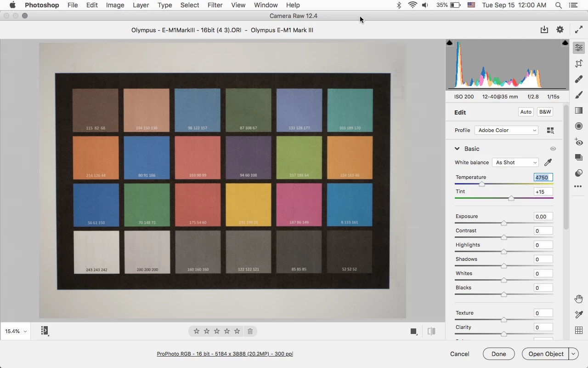This screenshot has width=588, height=368.
Task: Click the Exposure slider handle
Action: click(x=504, y=223)
